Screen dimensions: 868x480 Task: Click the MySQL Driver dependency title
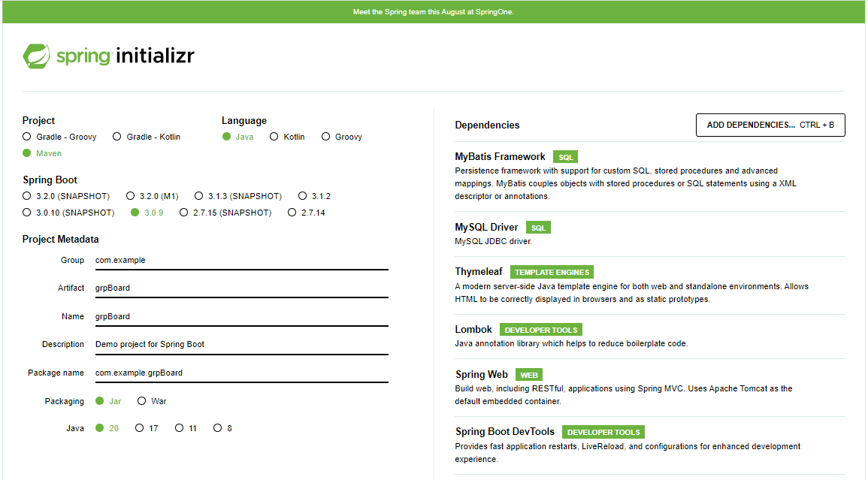pos(486,228)
